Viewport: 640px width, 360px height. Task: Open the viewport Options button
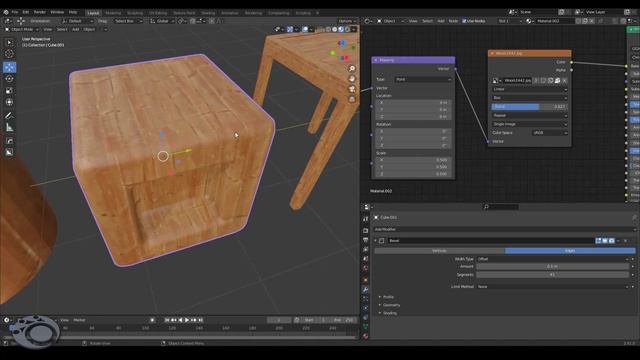point(347,21)
